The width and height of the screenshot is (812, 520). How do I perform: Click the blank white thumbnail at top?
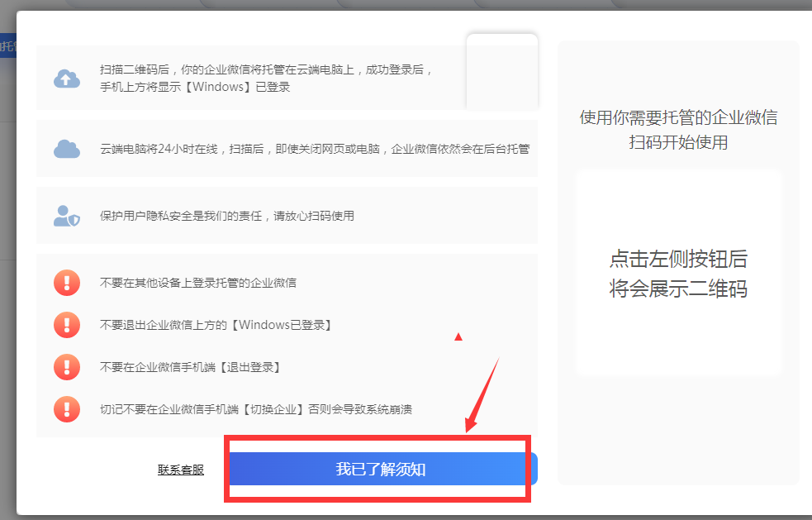[502, 72]
